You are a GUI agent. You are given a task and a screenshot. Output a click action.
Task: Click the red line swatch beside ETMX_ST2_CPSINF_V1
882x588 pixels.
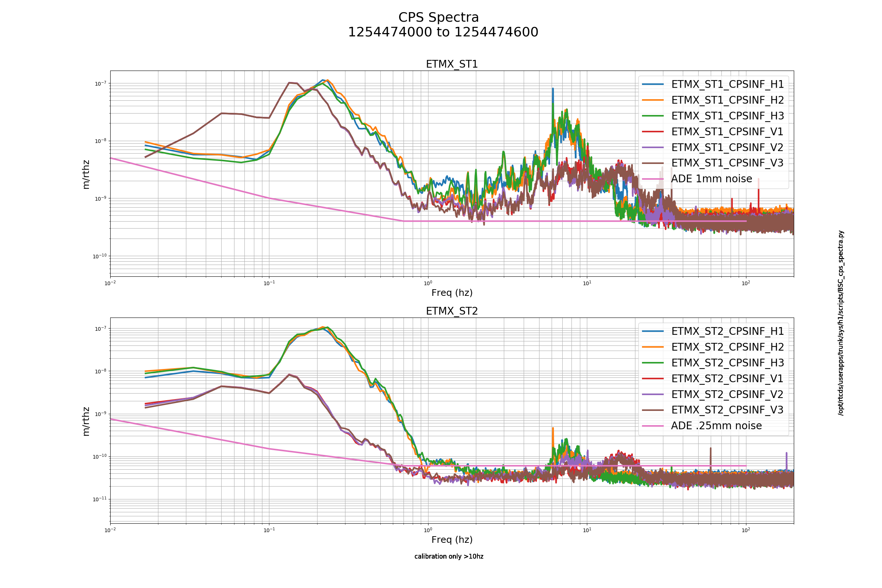point(653,379)
